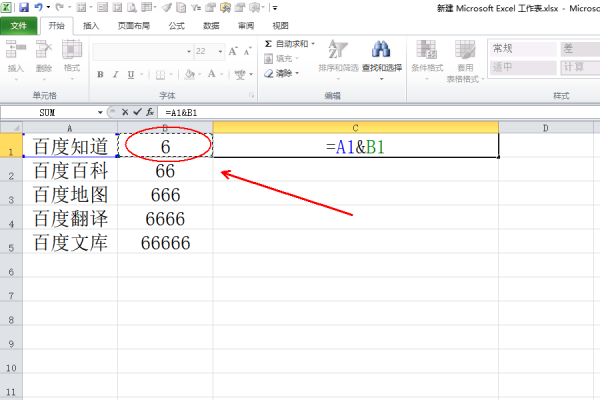Select column D header

[x=546, y=127]
